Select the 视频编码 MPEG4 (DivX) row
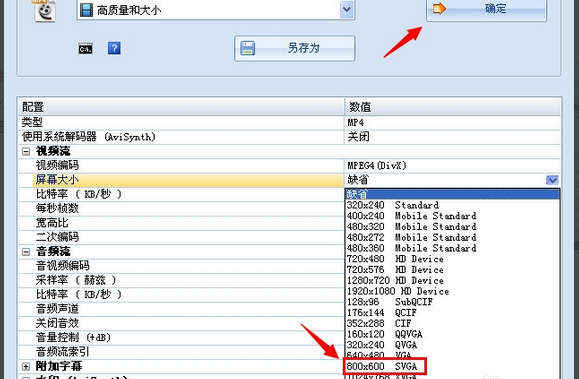 (290, 165)
